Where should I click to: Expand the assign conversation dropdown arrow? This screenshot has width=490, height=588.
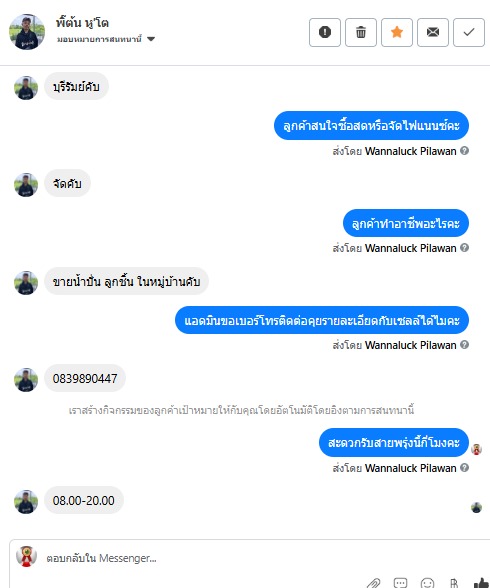tap(151, 39)
